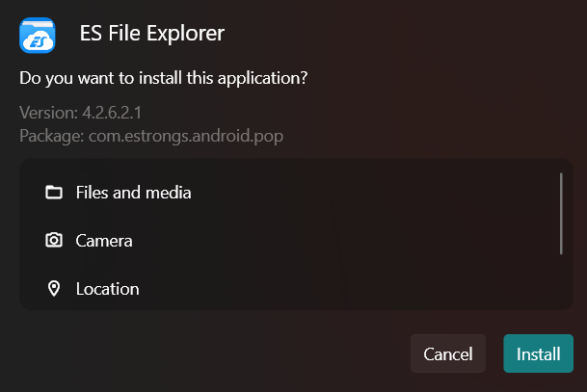The image size is (587, 392).
Task: Click blank dialog area right of the title
Action: click(x=405, y=34)
